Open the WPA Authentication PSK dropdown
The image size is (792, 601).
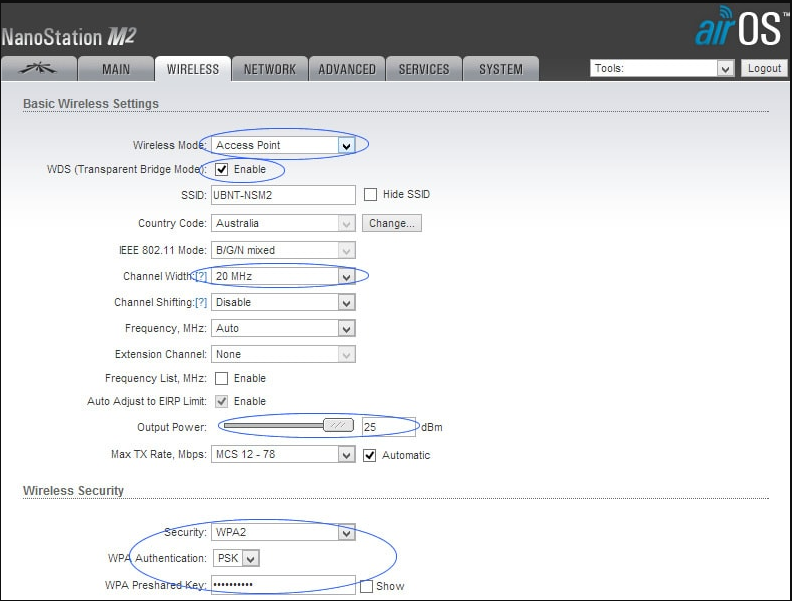click(236, 559)
